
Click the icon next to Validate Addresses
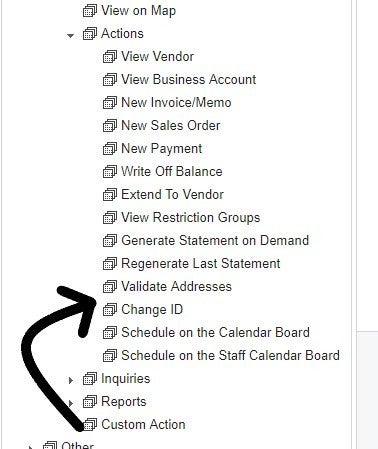[x=110, y=287]
